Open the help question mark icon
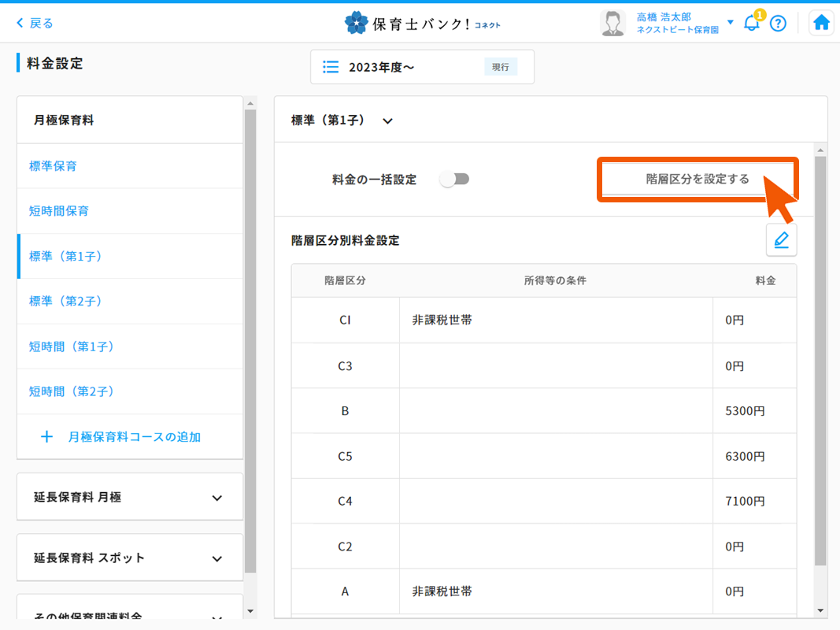The height and width of the screenshot is (630, 840). point(778,24)
